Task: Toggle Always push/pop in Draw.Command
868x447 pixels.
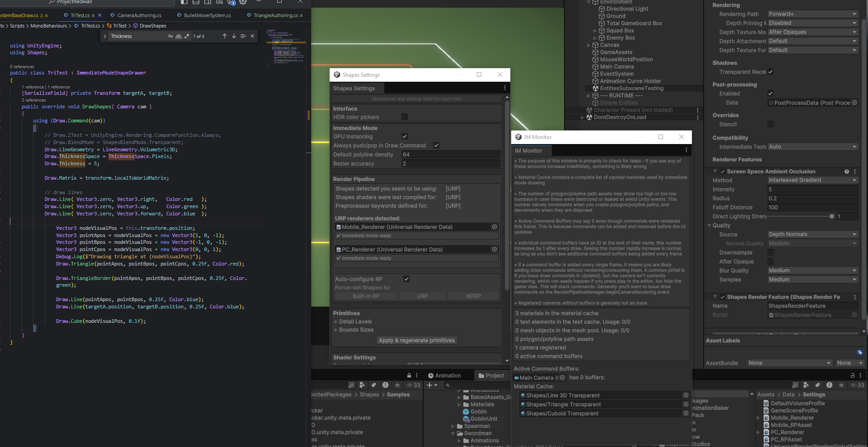Action: coord(436,145)
